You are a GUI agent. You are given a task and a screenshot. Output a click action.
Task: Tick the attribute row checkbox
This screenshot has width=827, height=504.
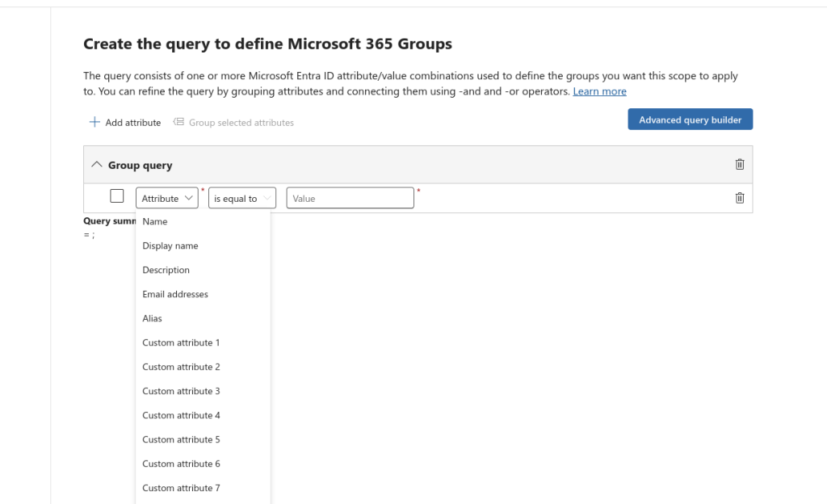pyautogui.click(x=117, y=196)
